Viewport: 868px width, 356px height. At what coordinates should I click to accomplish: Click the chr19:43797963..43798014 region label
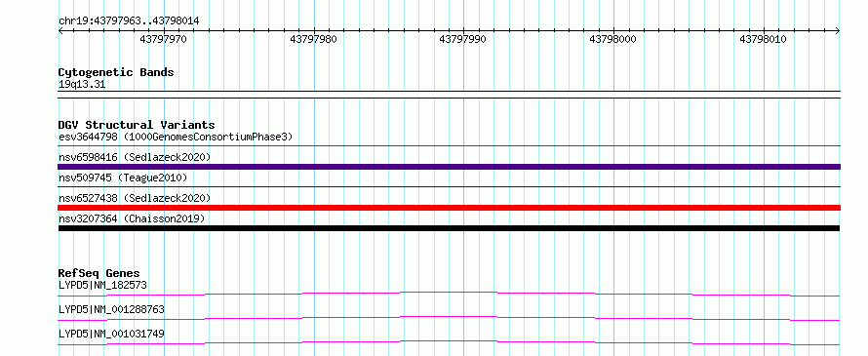pos(129,21)
